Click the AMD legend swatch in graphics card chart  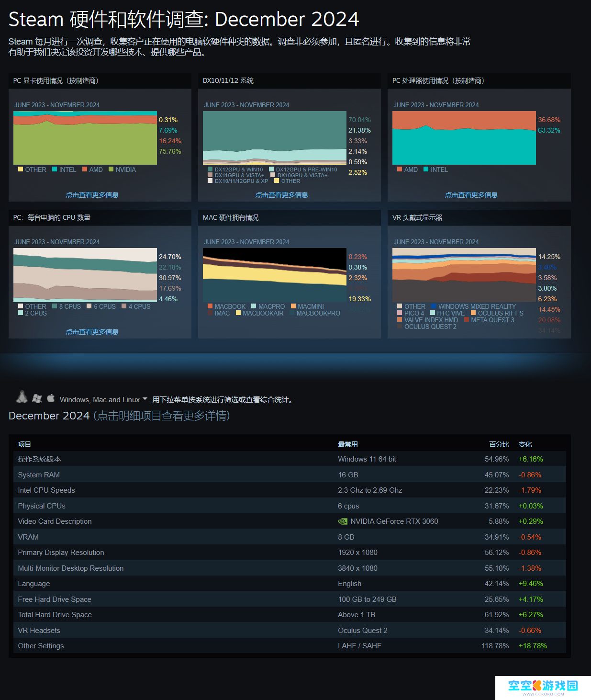(x=85, y=169)
